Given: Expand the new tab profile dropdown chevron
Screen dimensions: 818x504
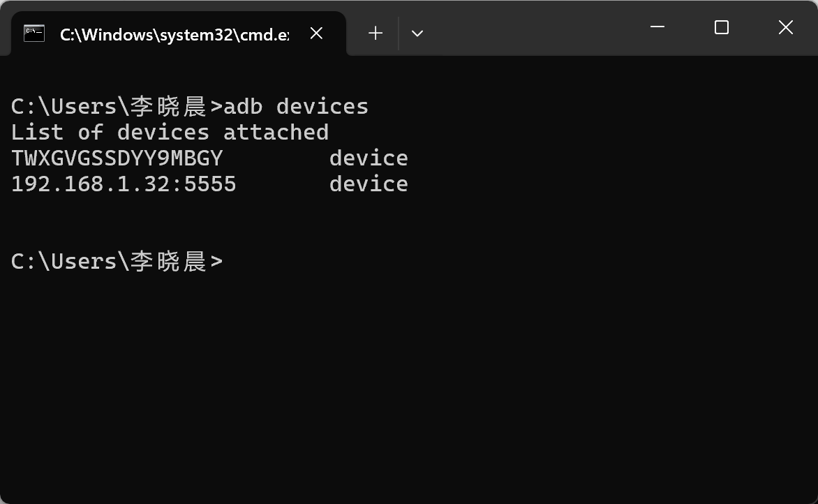Looking at the screenshot, I should pyautogui.click(x=417, y=33).
